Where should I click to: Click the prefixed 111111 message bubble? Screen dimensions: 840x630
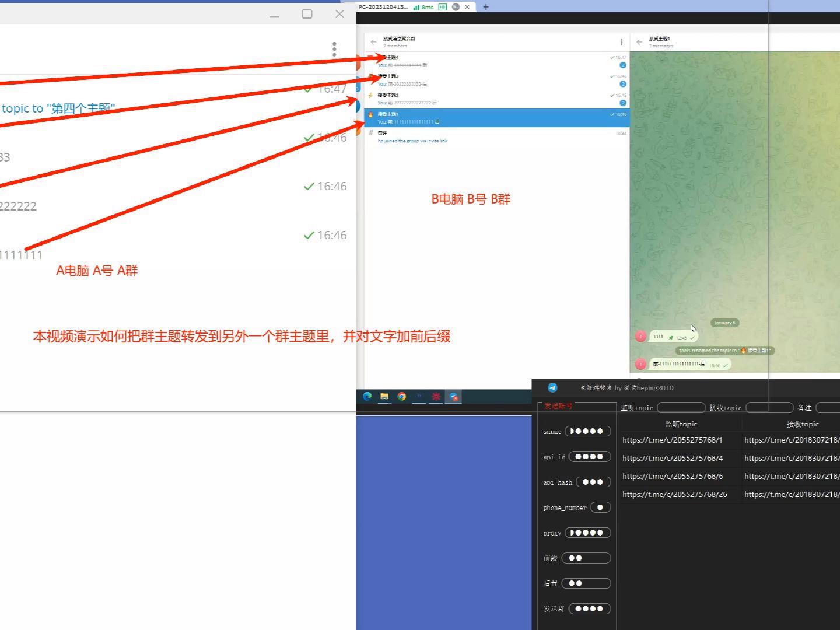coord(690,365)
